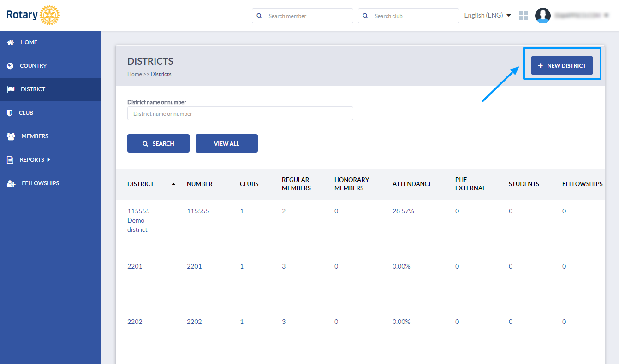The image size is (619, 364).
Task: Click the Club shield icon
Action: point(10,113)
